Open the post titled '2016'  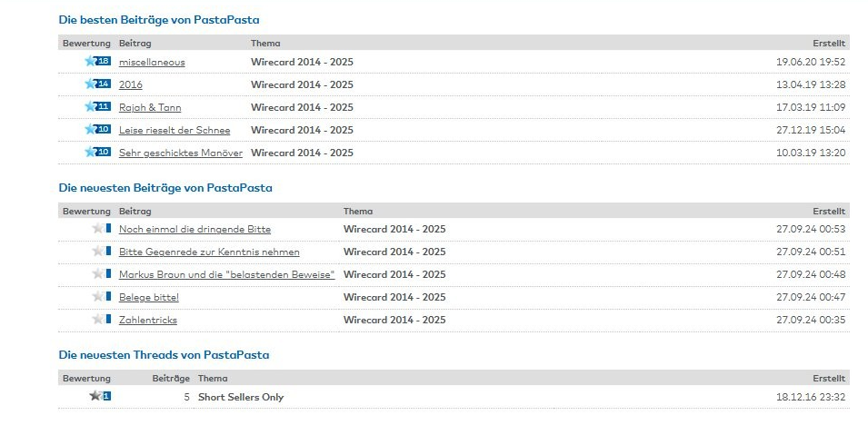point(131,84)
